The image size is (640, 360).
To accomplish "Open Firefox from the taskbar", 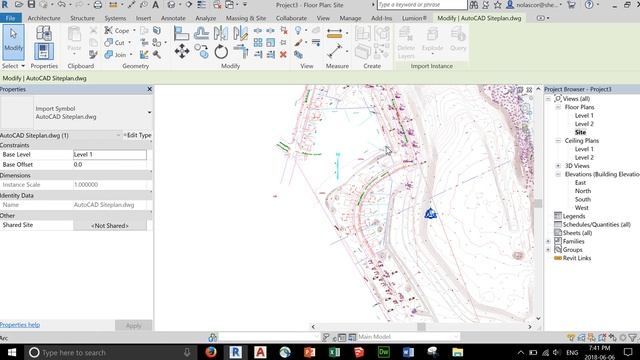I will (x=211, y=352).
